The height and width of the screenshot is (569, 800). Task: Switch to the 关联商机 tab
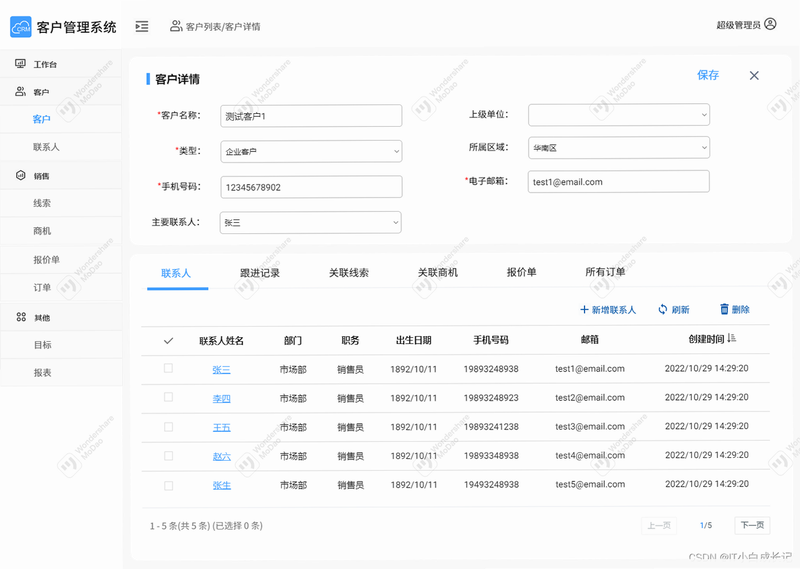[438, 273]
